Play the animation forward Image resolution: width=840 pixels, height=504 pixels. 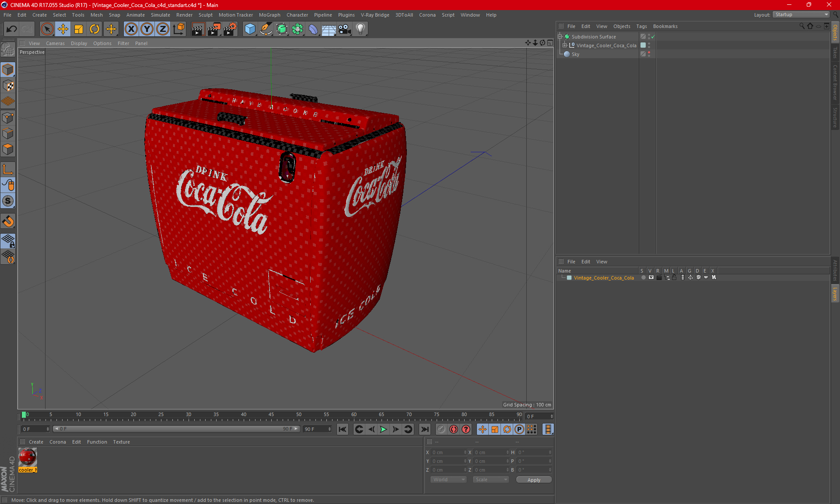[x=383, y=429]
